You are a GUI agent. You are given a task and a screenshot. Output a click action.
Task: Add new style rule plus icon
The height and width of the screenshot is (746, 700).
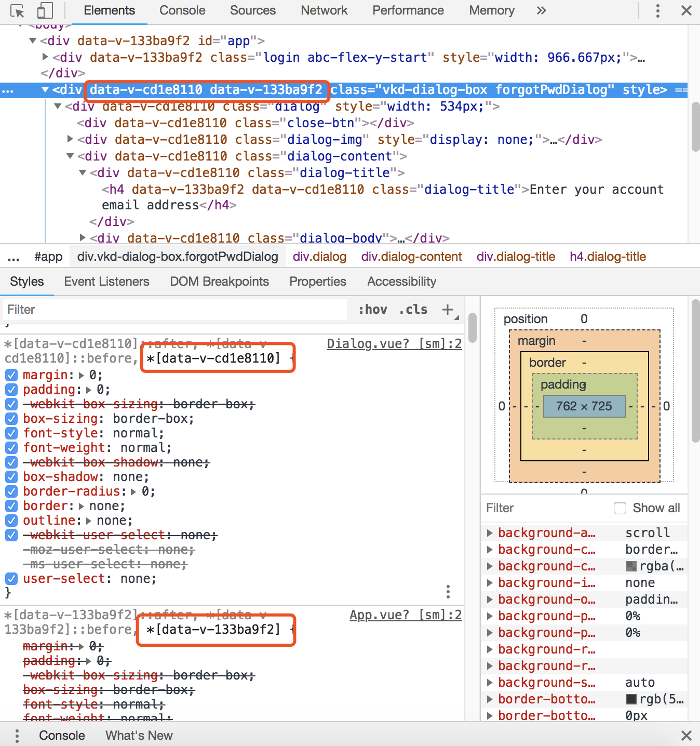(448, 310)
